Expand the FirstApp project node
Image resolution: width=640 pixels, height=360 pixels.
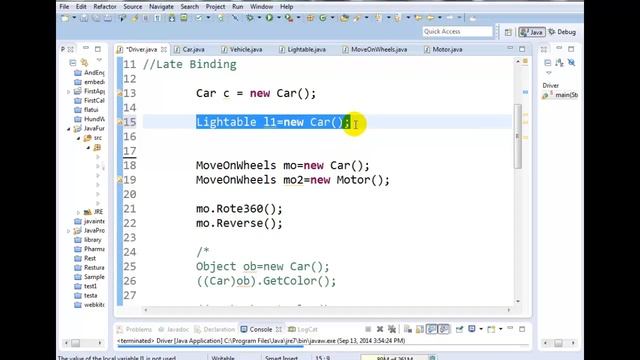click(x=69, y=92)
